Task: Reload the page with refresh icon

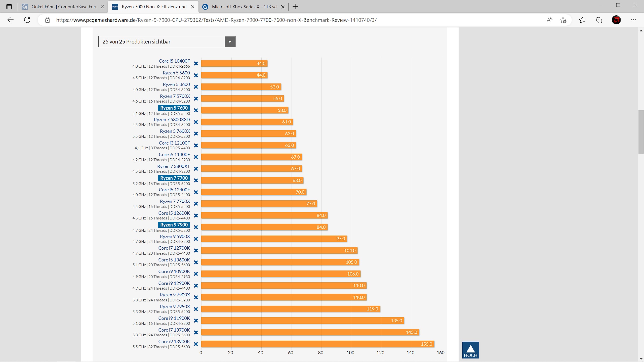Action: point(27,20)
